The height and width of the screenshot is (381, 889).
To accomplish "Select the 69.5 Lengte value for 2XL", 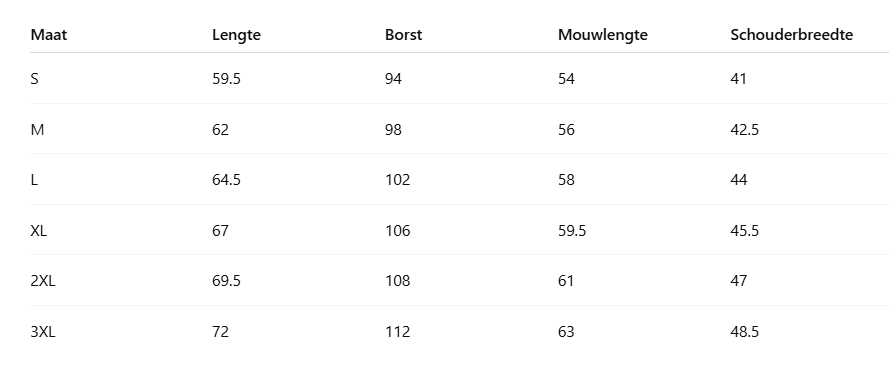I will coord(226,281).
